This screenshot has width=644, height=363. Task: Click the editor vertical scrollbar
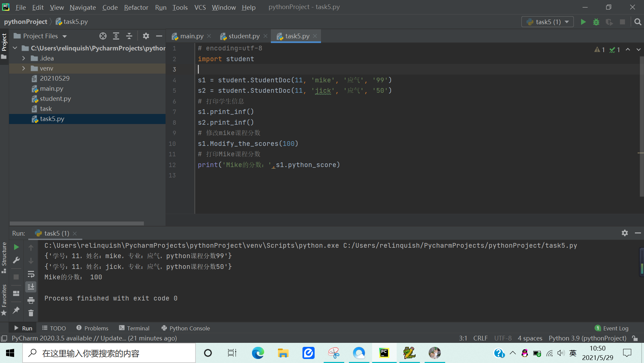(641, 126)
